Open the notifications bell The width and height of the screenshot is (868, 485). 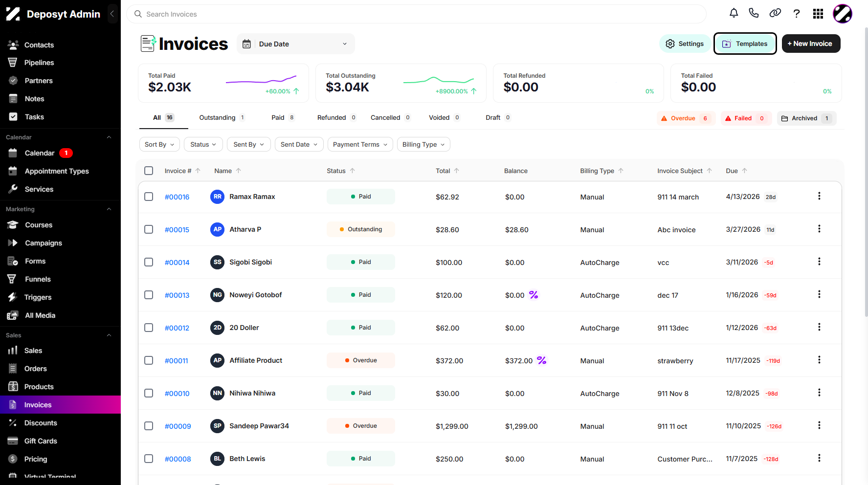click(x=734, y=13)
